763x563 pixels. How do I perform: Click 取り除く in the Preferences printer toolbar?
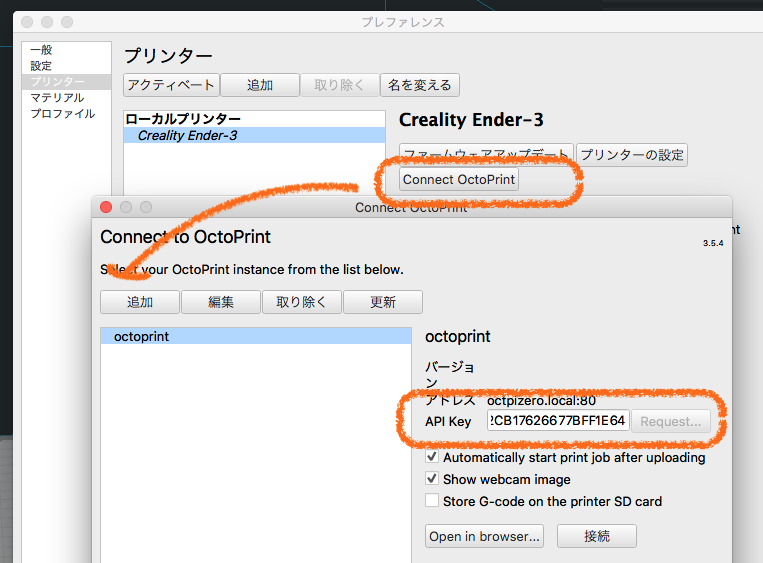coord(339,85)
